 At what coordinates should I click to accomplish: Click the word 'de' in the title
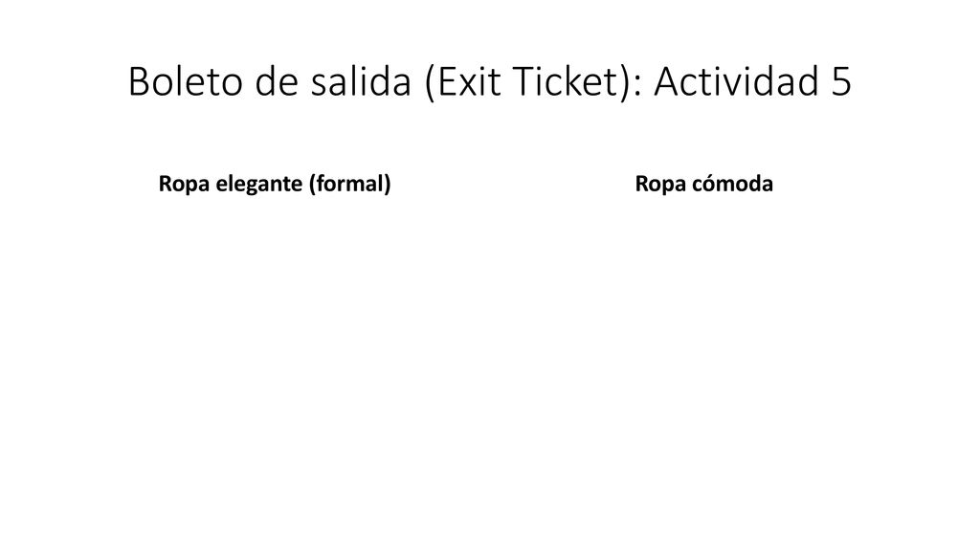click(x=277, y=82)
